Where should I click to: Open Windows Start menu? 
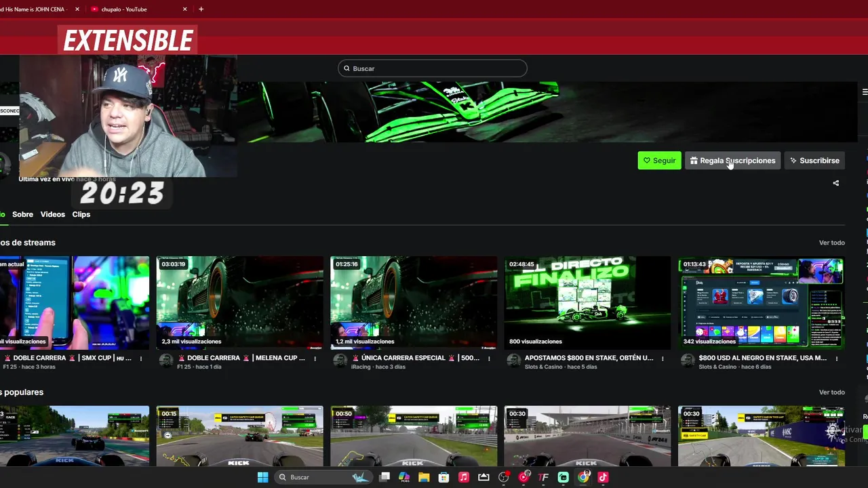click(262, 477)
